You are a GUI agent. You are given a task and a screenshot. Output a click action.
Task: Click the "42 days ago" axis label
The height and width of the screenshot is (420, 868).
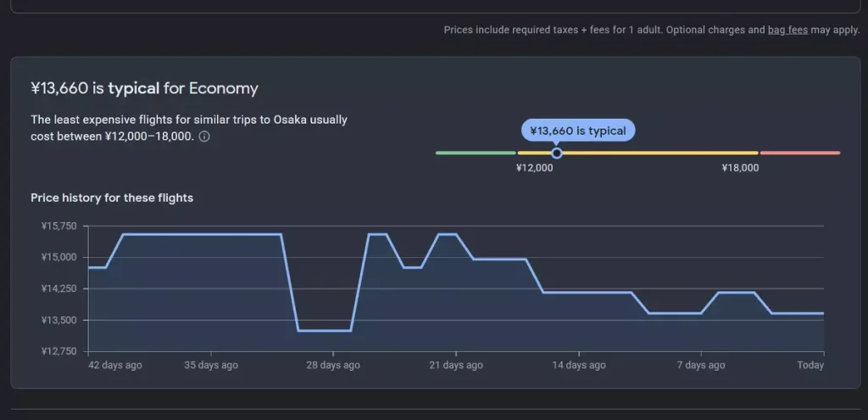click(x=115, y=365)
